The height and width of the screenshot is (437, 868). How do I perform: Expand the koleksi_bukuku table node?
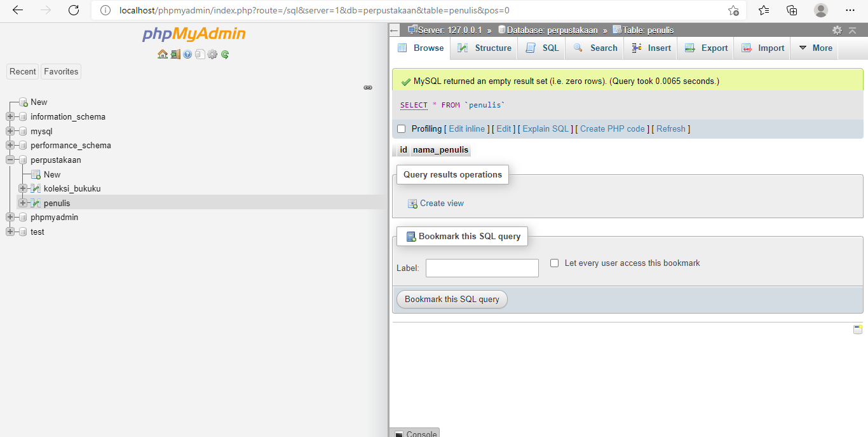click(22, 188)
